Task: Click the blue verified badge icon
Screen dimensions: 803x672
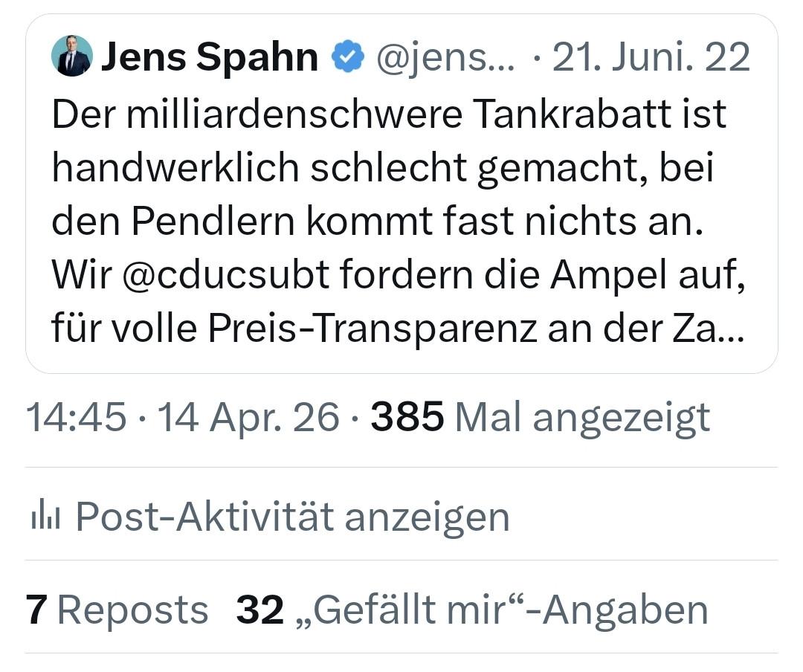Action: pyautogui.click(x=348, y=56)
